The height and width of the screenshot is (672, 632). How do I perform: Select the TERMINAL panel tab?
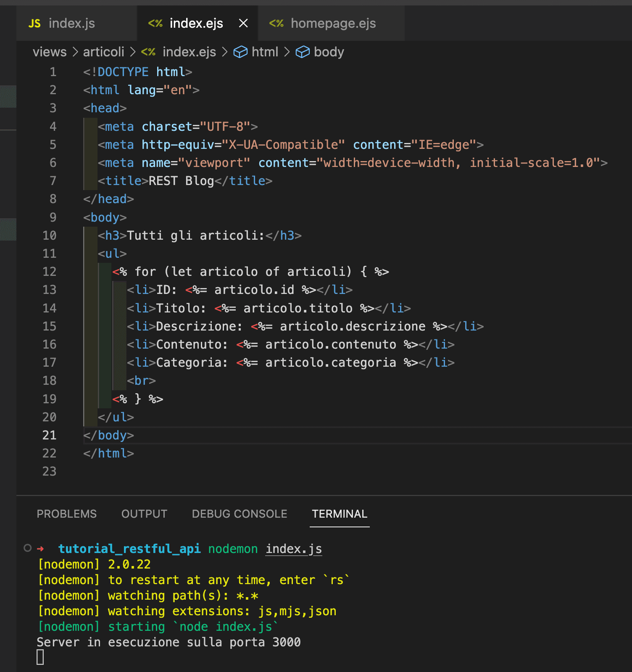click(x=340, y=514)
